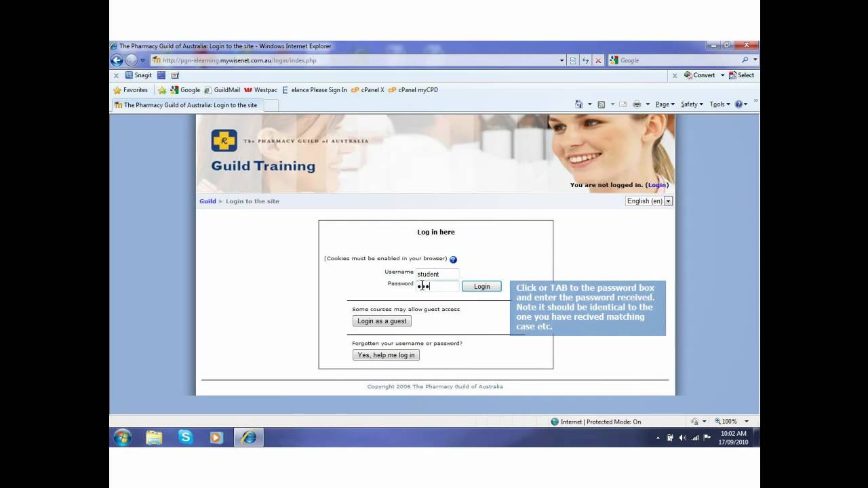Click the cookies help question mark icon
Image resolution: width=868 pixels, height=488 pixels.
tap(453, 260)
